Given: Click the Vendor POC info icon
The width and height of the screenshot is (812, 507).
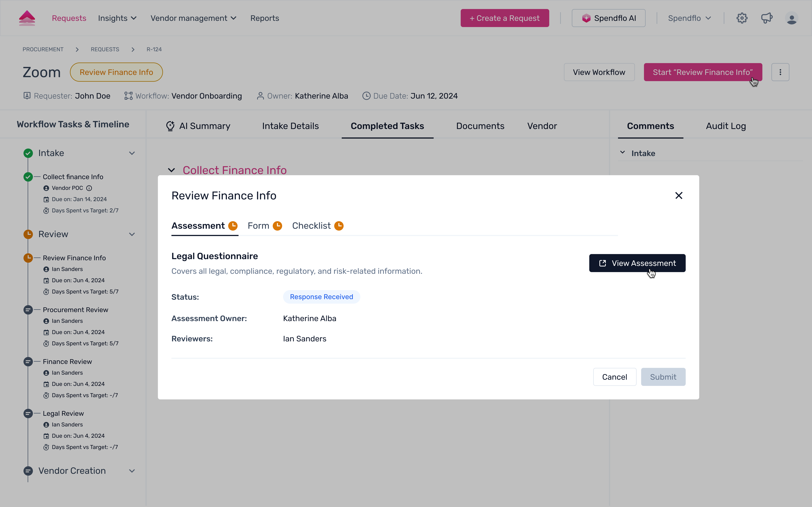Looking at the screenshot, I should (89, 188).
